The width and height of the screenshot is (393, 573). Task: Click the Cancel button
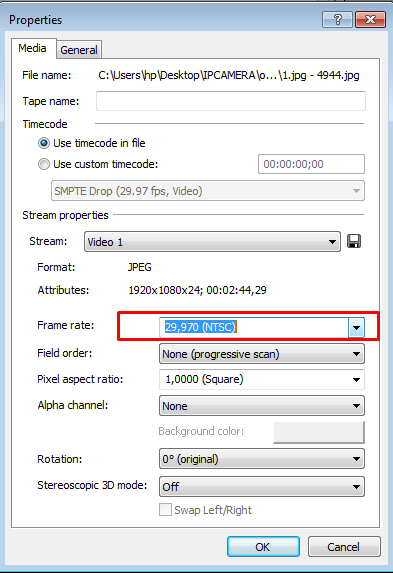(x=344, y=547)
